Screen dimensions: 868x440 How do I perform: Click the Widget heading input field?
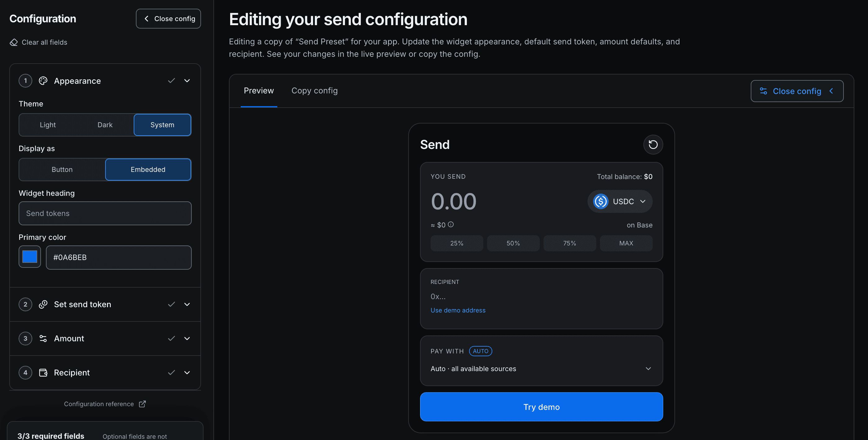coord(105,213)
